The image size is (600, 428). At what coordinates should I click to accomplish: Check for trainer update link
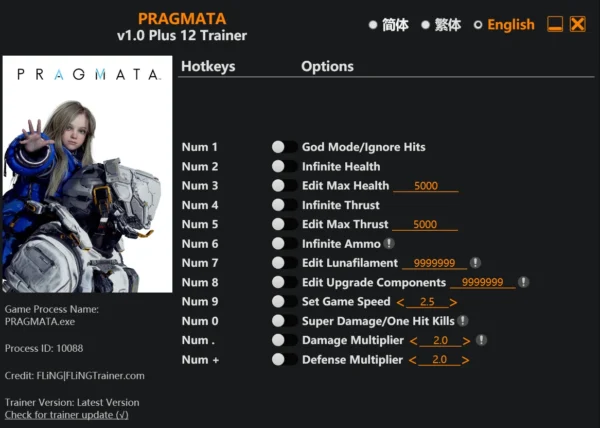coord(66,414)
